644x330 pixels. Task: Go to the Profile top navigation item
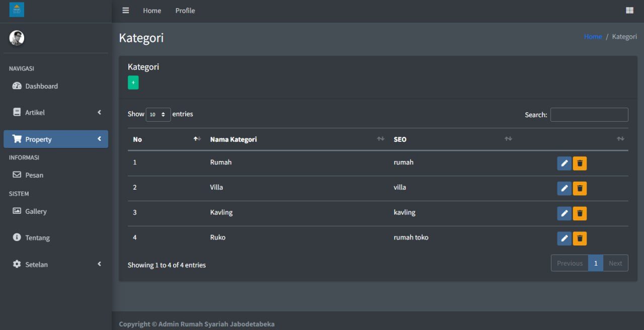(185, 11)
